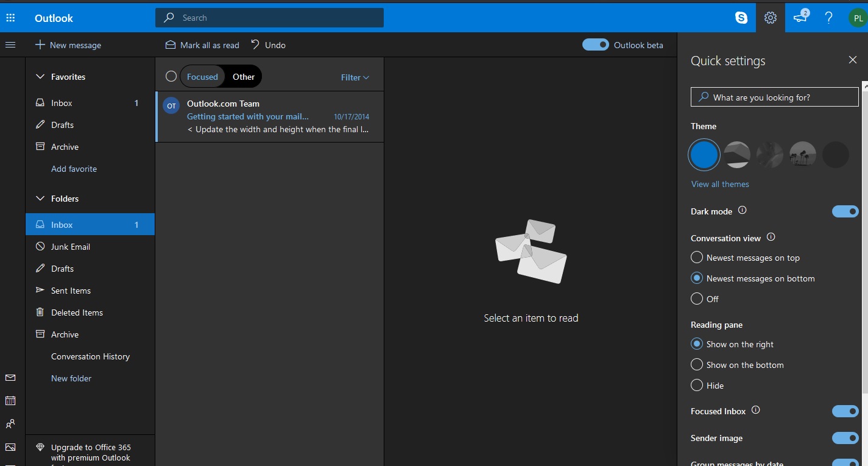Image resolution: width=868 pixels, height=466 pixels.
Task: Select the plain dark circle theme
Action: (x=836, y=155)
